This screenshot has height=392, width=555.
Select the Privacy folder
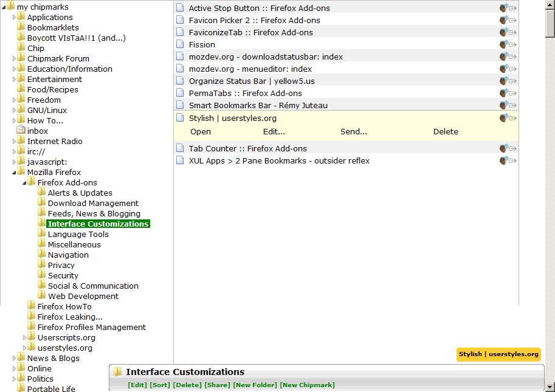(61, 266)
